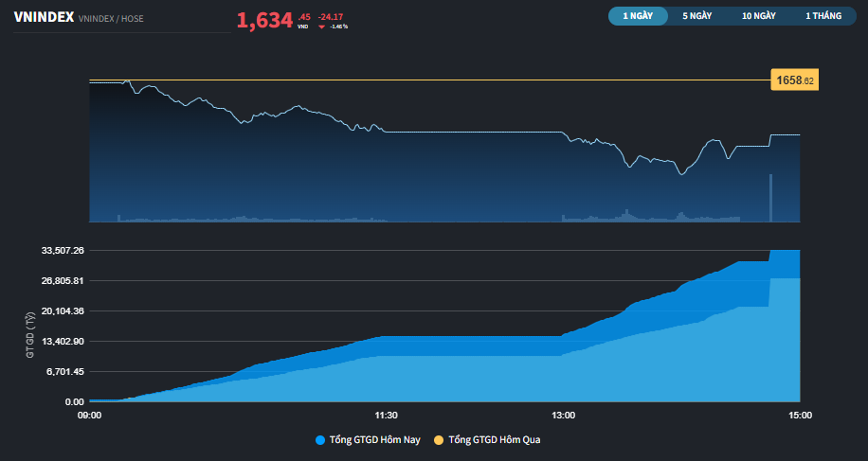
Task: Click the 11:30 time axis label
Action: [386, 415]
